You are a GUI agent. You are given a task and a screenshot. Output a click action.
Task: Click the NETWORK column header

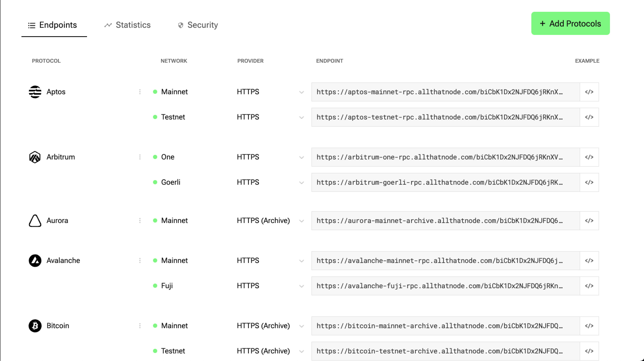(174, 61)
